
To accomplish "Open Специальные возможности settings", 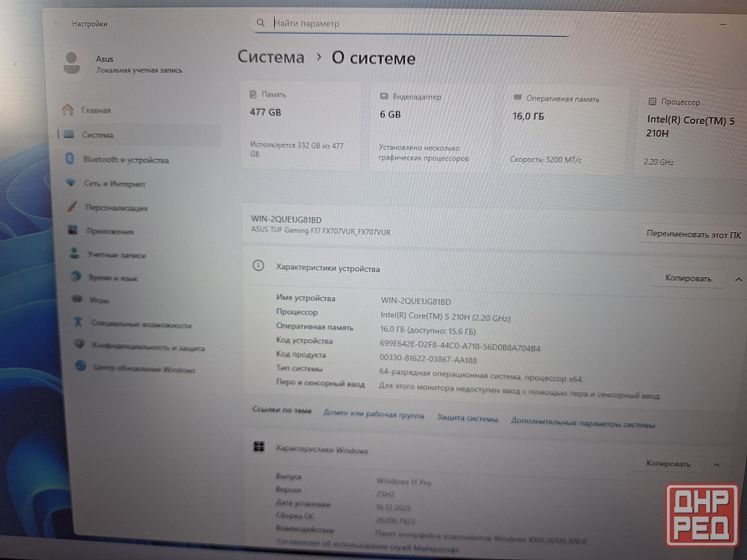I will click(x=141, y=325).
